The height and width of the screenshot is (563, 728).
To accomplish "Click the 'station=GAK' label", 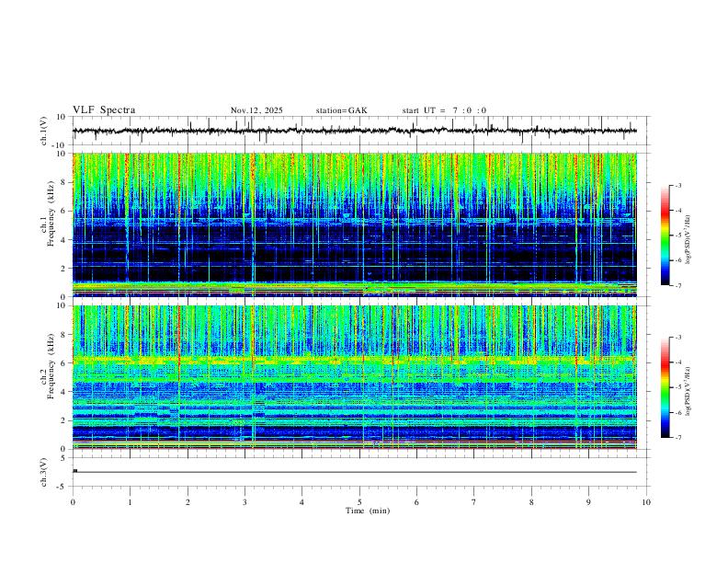I will click(x=341, y=110).
